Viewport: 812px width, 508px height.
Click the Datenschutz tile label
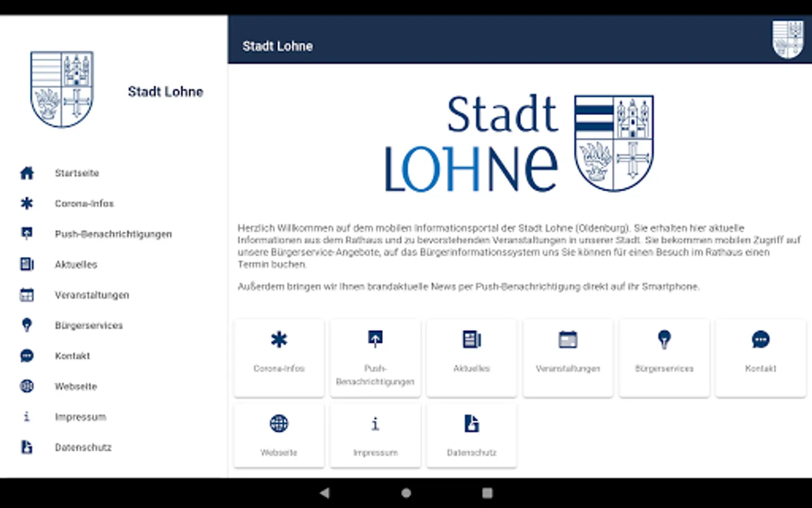[x=472, y=453]
